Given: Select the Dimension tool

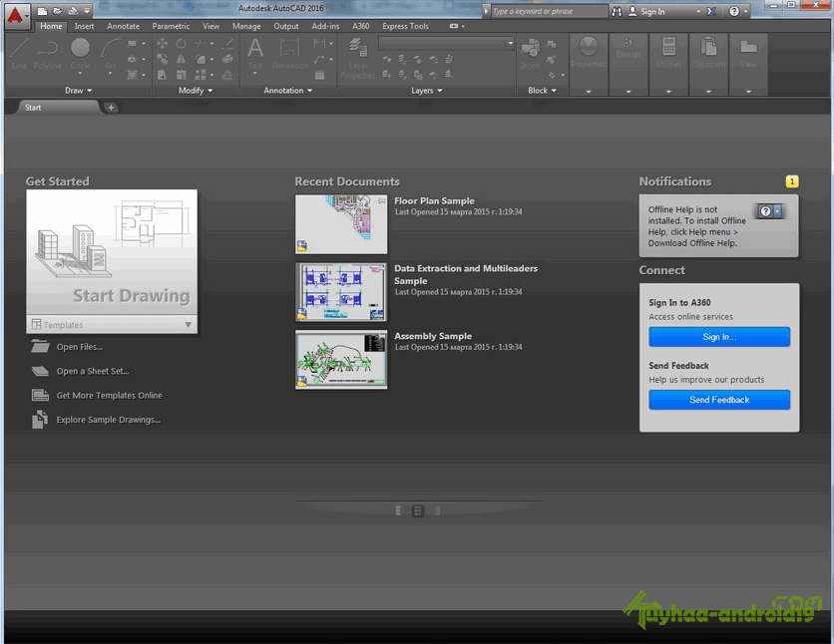Looking at the screenshot, I should (x=290, y=54).
